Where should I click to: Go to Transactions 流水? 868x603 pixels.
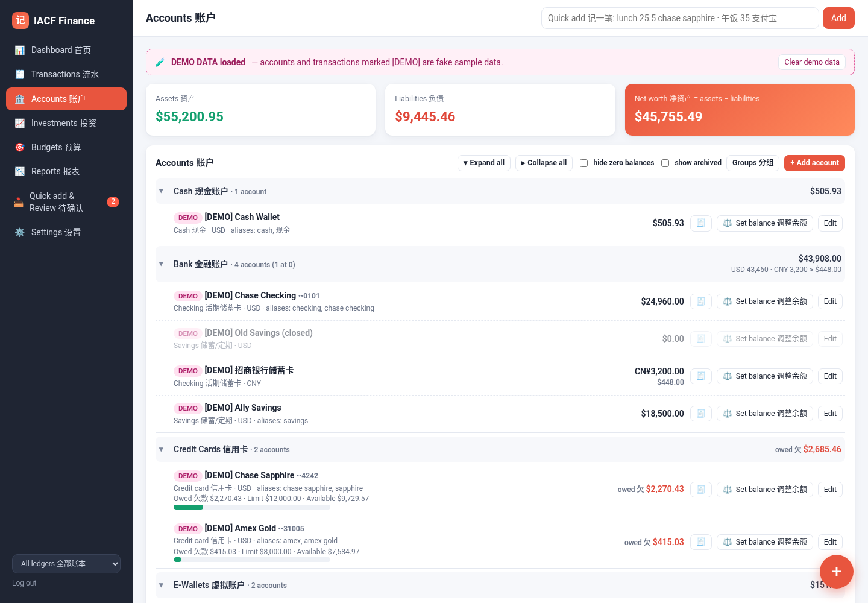[x=66, y=74]
